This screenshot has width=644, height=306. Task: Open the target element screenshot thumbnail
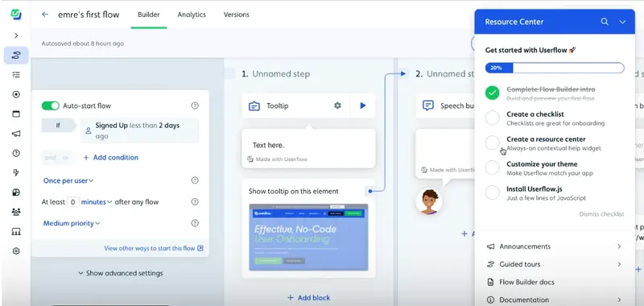click(308, 237)
